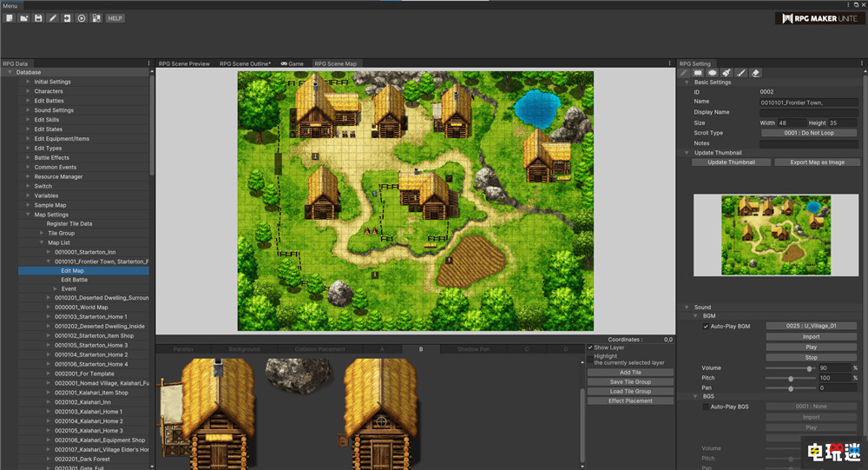Image resolution: width=868 pixels, height=470 pixels.
Task: Select the rectangle fill tool icon
Action: pyautogui.click(x=696, y=73)
